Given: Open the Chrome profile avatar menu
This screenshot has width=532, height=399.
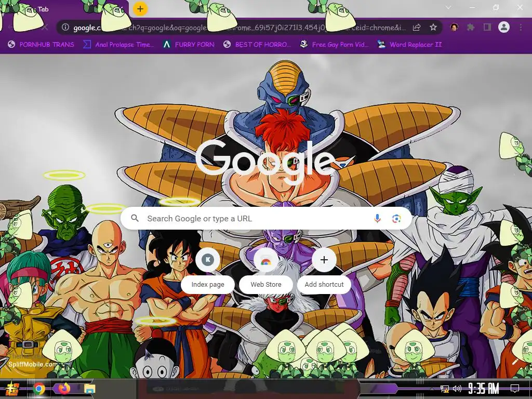Looking at the screenshot, I should pos(504,27).
